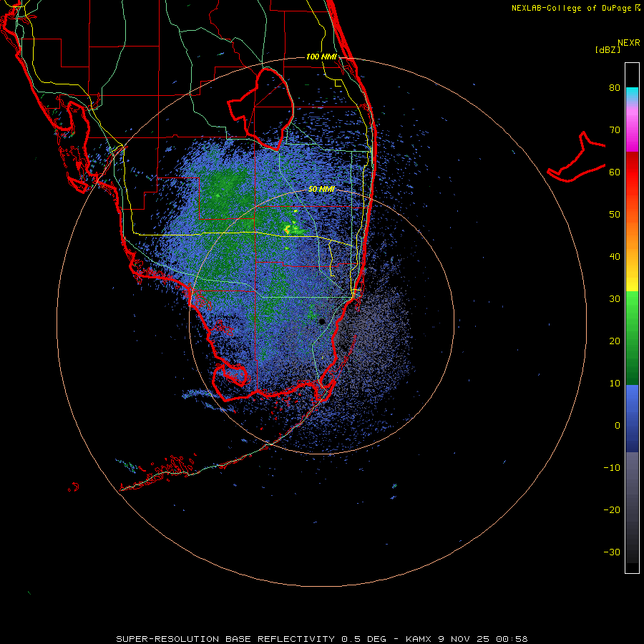
Task: Click the -20 value on the dBZ scale
Action: click(612, 510)
